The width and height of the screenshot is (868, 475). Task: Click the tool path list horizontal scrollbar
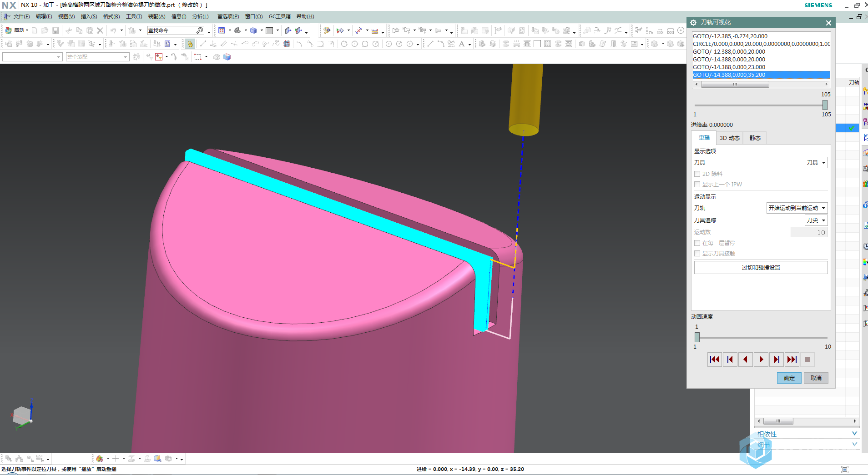tap(735, 84)
